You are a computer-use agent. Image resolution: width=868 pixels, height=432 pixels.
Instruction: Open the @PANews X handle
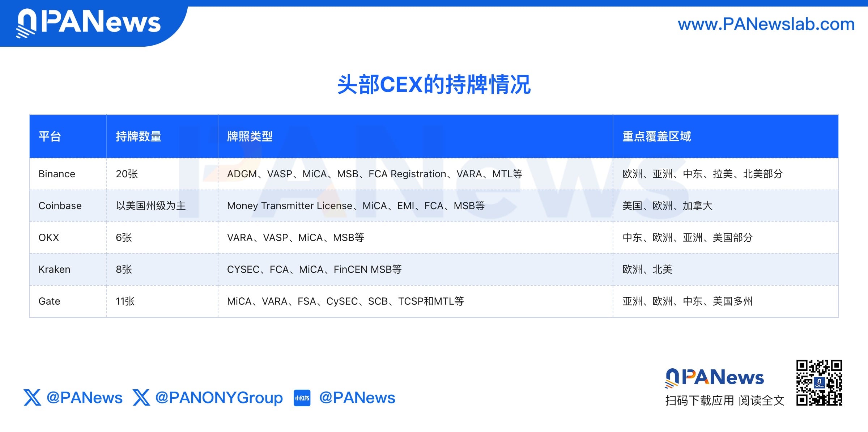point(85,398)
